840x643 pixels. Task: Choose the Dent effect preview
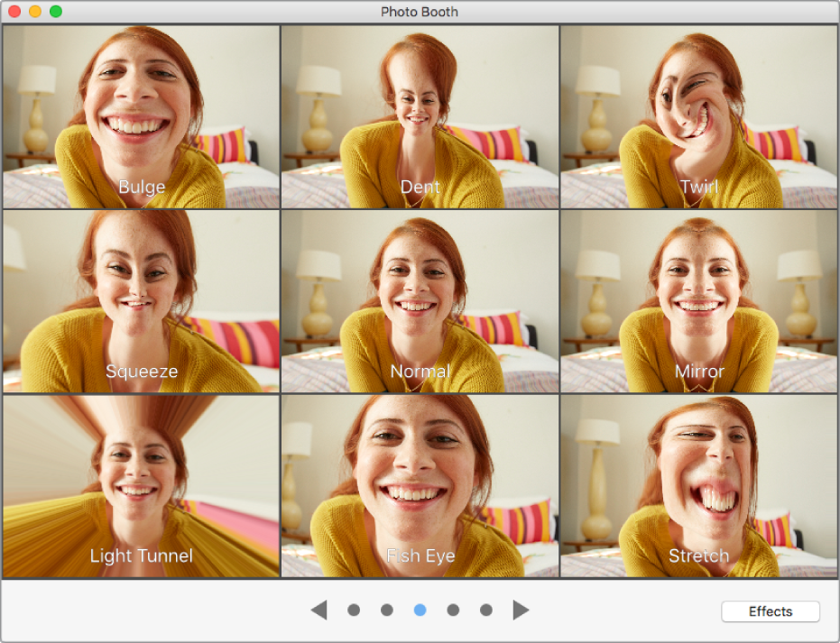click(x=420, y=117)
